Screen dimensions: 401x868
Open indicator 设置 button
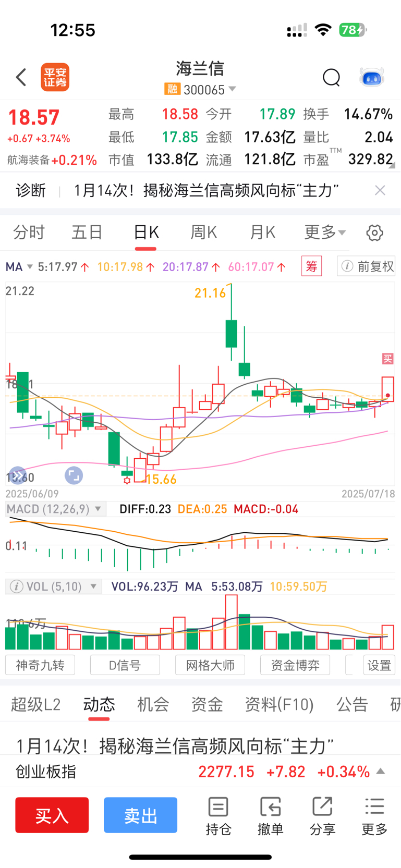pyautogui.click(x=379, y=665)
